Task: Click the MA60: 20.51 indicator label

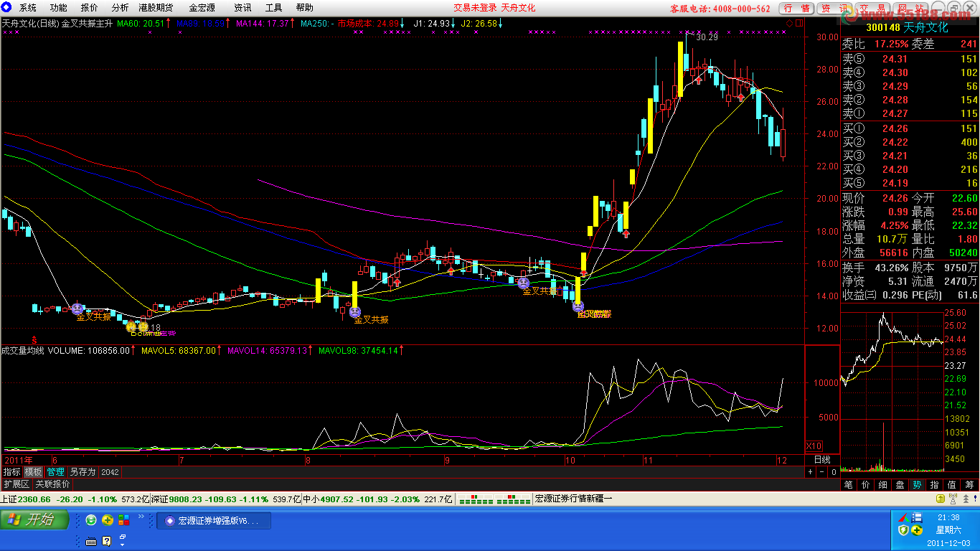Action: point(141,24)
